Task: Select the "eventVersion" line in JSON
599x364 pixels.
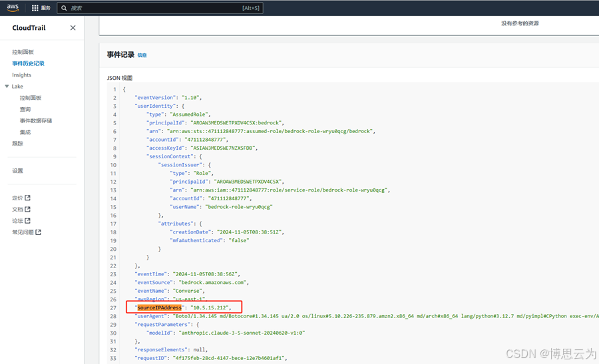Action: pyautogui.click(x=168, y=98)
